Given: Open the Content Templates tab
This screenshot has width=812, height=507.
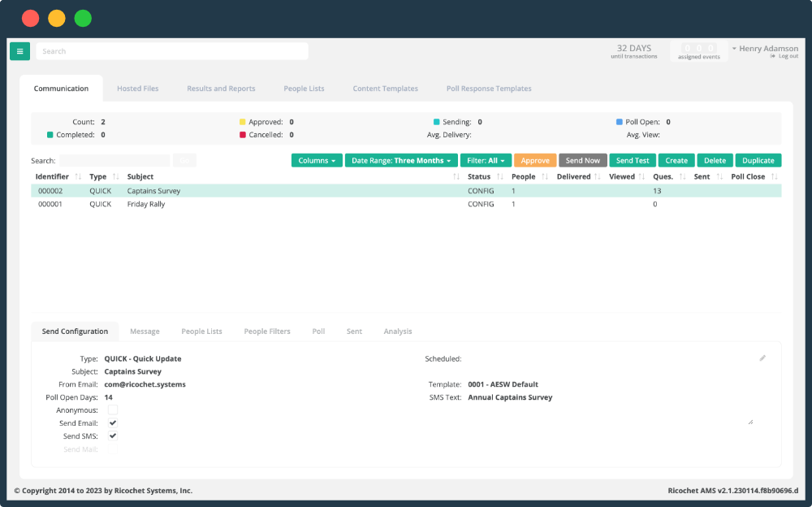Looking at the screenshot, I should click(385, 89).
